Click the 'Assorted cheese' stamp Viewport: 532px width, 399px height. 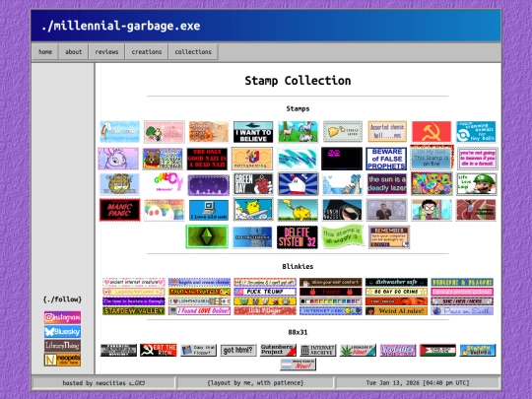[x=387, y=132]
